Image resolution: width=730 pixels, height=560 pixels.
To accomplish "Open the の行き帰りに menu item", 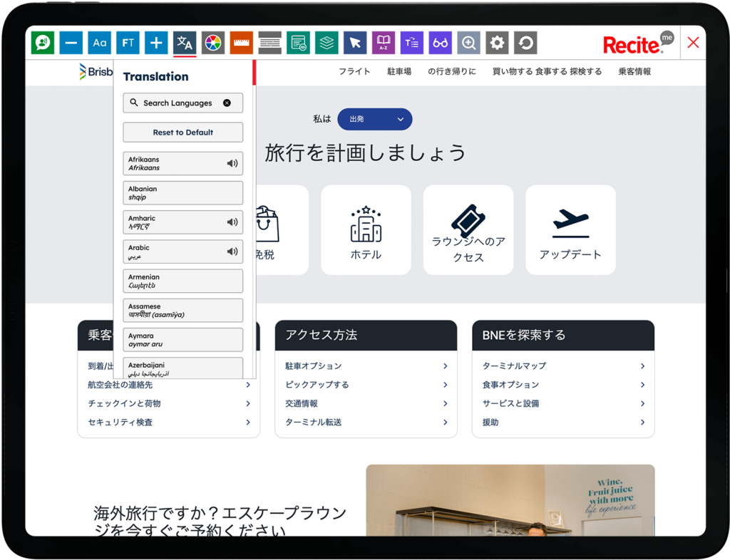I will point(451,71).
